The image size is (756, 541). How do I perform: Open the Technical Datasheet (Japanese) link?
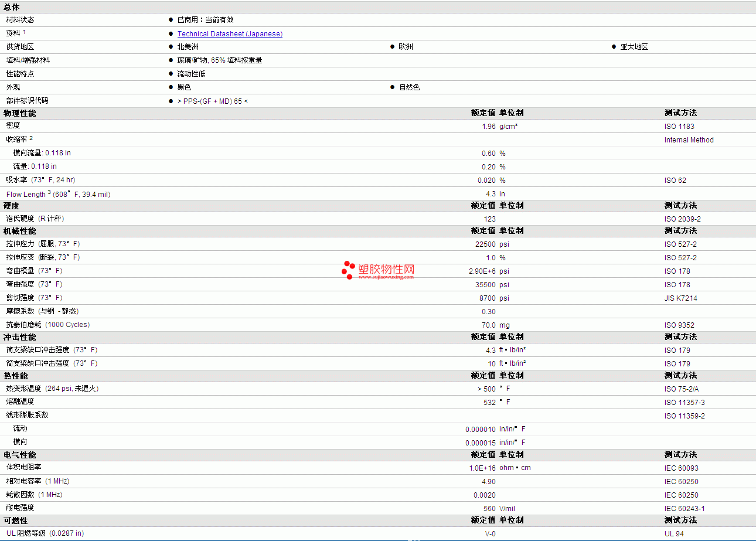230,34
